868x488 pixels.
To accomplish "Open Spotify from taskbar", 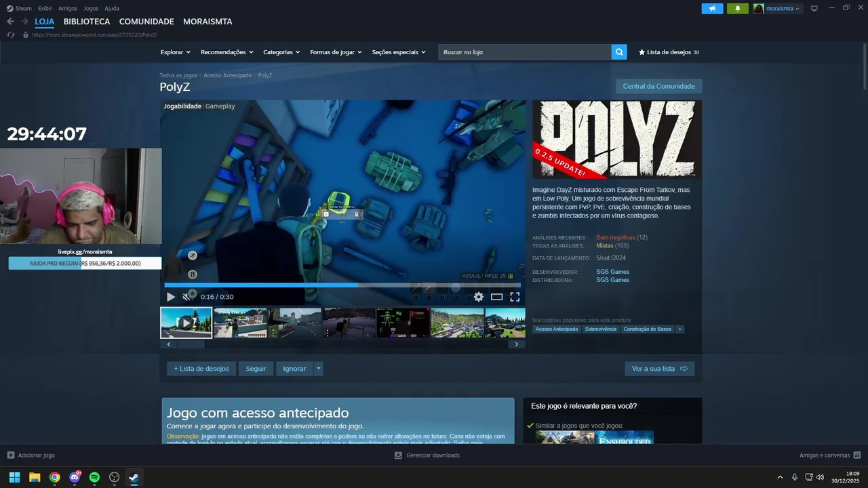I will tap(94, 477).
